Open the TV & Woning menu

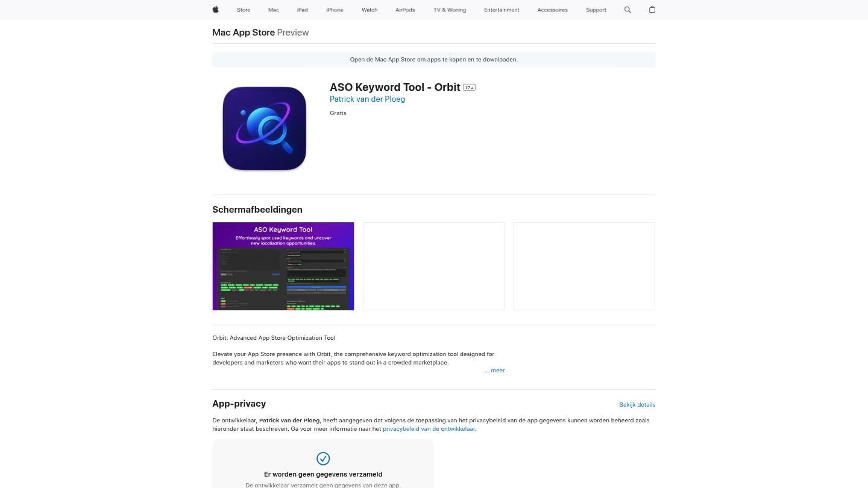coord(450,10)
